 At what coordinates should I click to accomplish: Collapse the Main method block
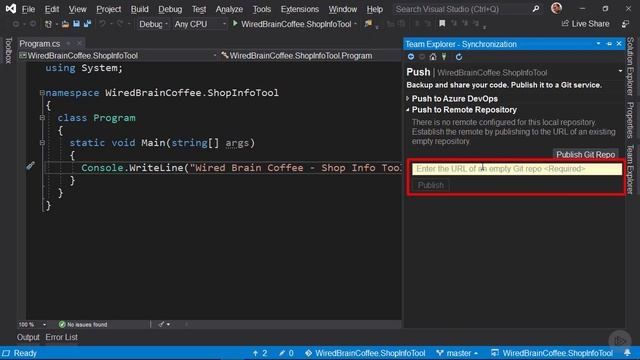click(42, 142)
